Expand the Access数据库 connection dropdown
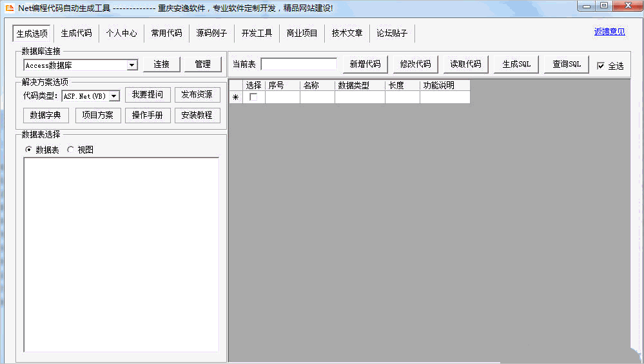 (132, 65)
